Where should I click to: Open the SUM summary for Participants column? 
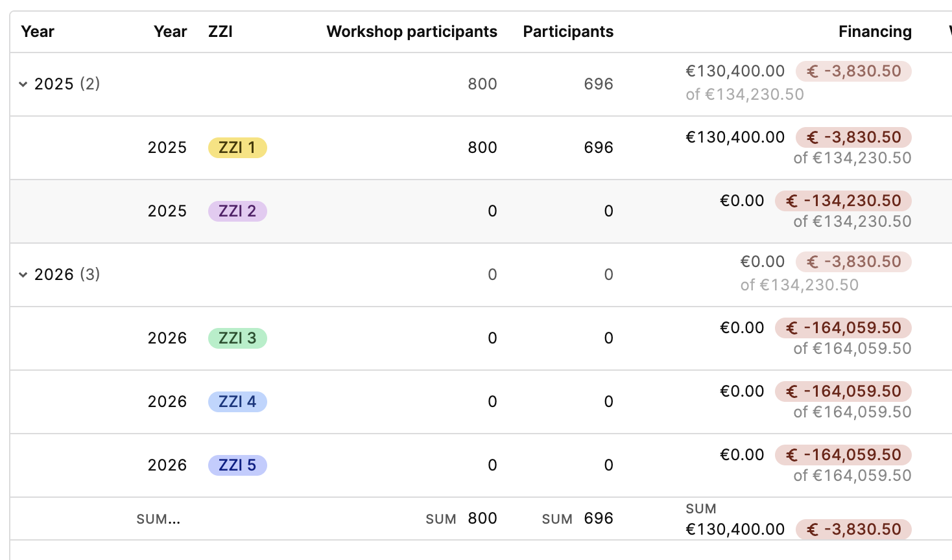pyautogui.click(x=577, y=519)
